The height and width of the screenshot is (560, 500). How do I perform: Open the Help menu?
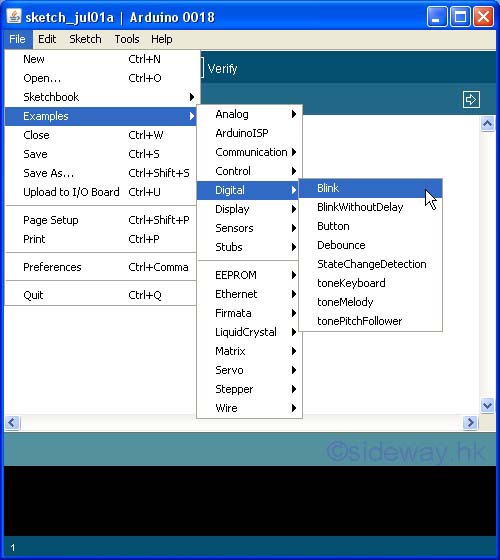[161, 39]
